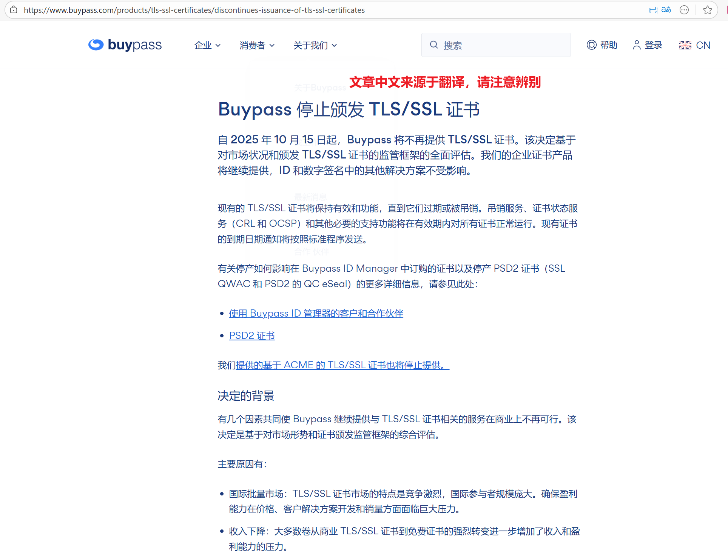Open link 使用 Buypass ID 管理器的客户和合作伙伴
The width and height of the screenshot is (728, 560).
point(316,313)
